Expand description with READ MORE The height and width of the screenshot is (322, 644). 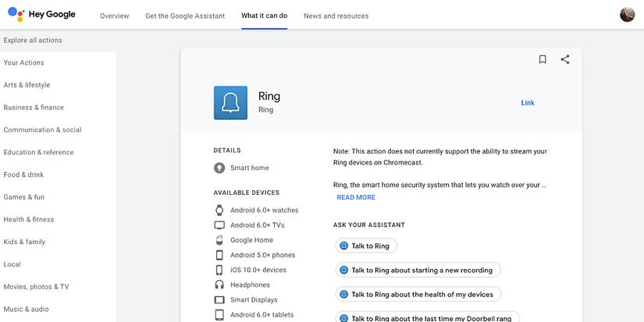click(x=356, y=198)
